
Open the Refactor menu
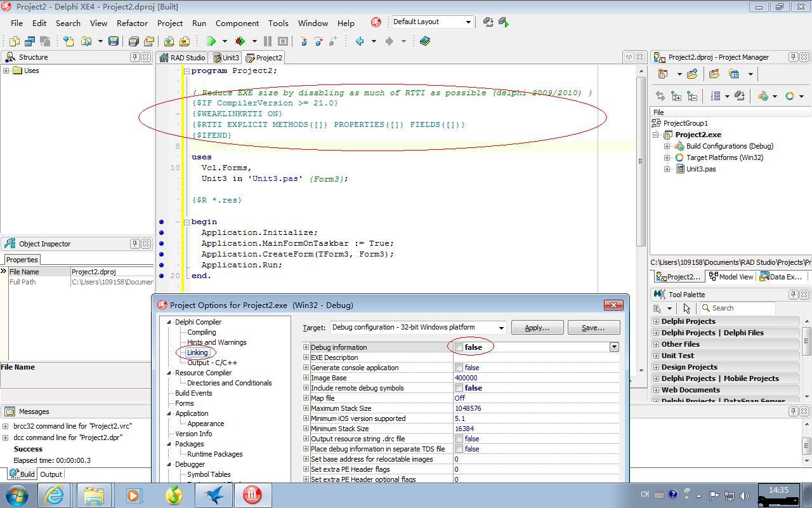(132, 23)
